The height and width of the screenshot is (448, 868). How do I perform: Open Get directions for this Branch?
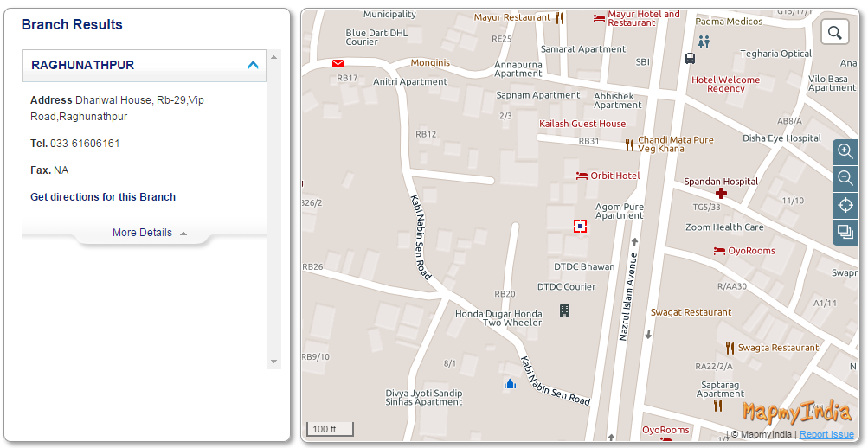(103, 197)
